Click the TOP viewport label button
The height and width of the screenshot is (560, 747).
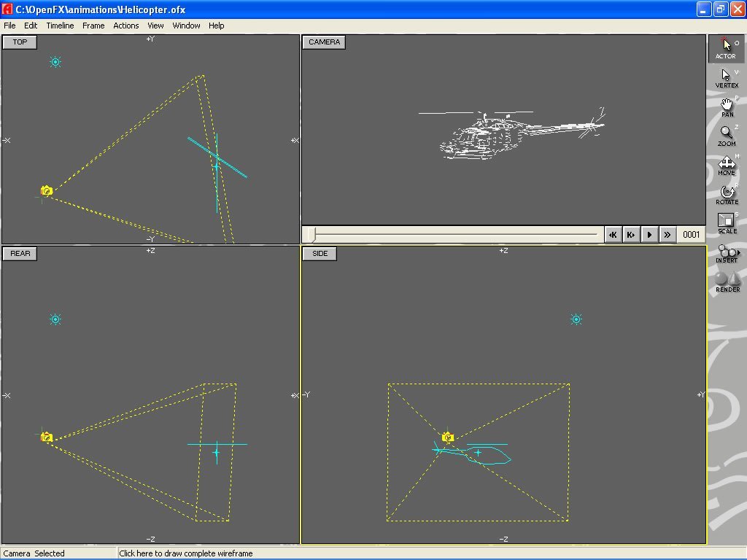click(x=20, y=42)
